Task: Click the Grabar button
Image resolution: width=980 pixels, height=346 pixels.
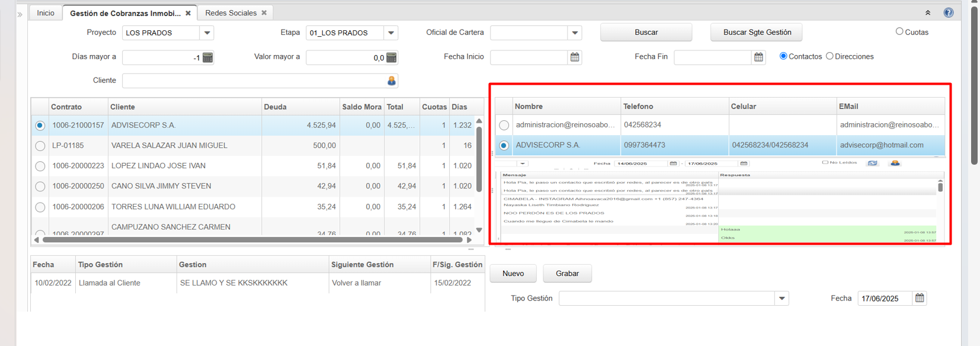Action: point(567,273)
